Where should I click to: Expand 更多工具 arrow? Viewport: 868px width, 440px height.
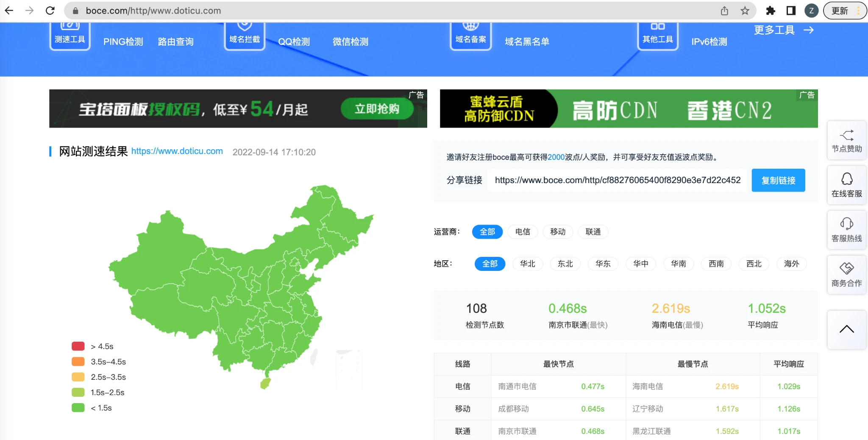808,30
